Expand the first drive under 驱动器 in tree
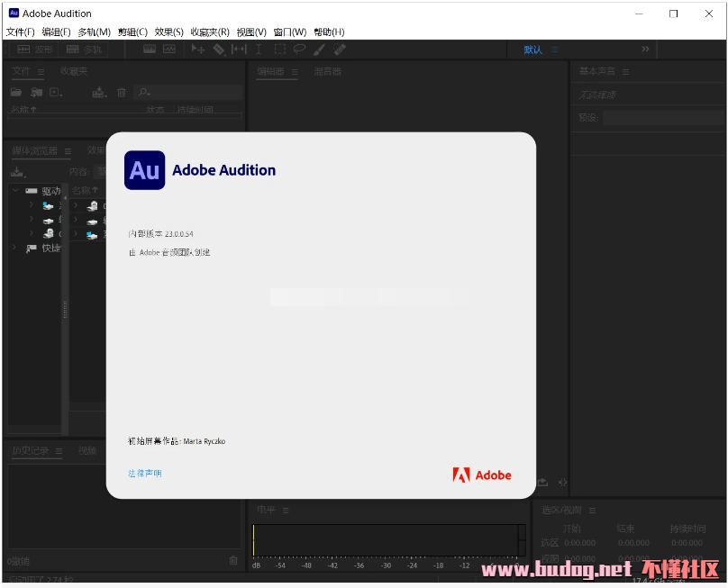This screenshot has width=728, height=588. tap(32, 205)
